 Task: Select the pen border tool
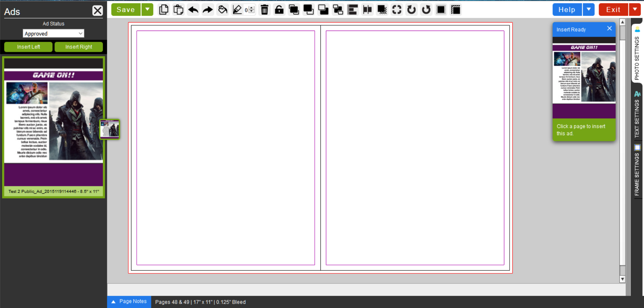[237, 10]
